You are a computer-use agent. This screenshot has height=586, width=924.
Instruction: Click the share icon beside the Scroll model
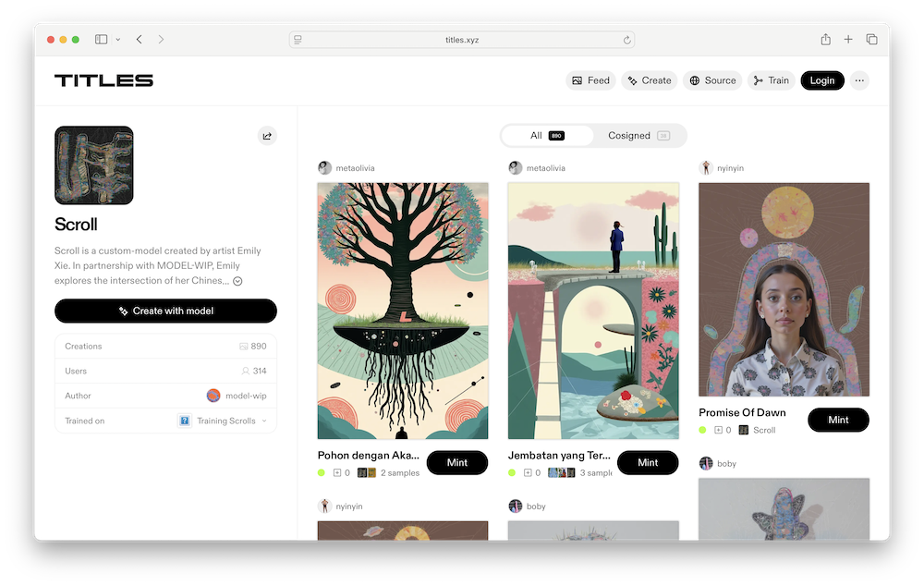[x=267, y=136]
